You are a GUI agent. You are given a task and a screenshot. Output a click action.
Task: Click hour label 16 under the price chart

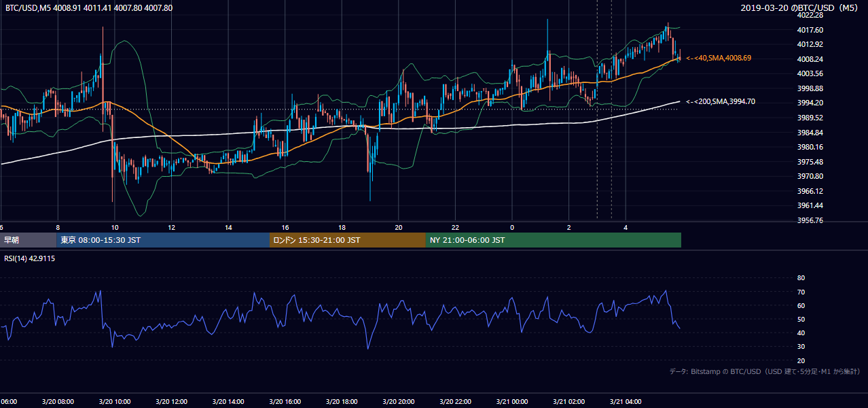[285, 227]
